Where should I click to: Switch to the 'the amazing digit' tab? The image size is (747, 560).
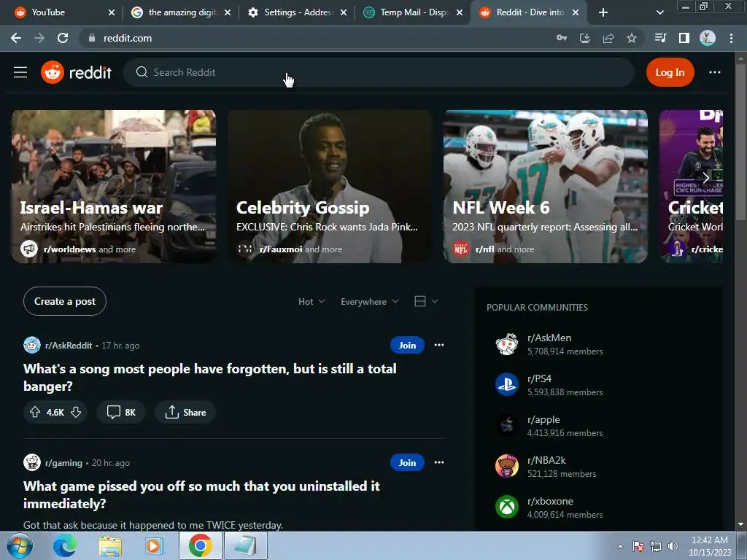pos(181,12)
